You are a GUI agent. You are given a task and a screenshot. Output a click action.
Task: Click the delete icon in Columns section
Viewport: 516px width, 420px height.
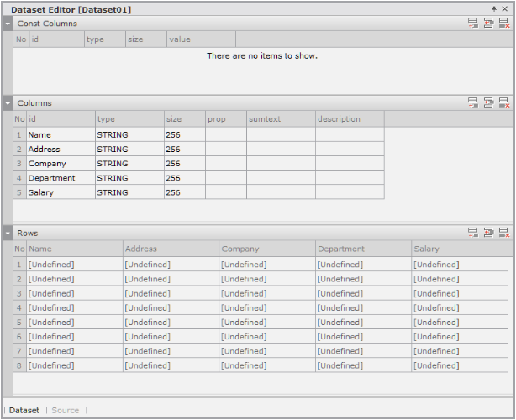click(503, 102)
